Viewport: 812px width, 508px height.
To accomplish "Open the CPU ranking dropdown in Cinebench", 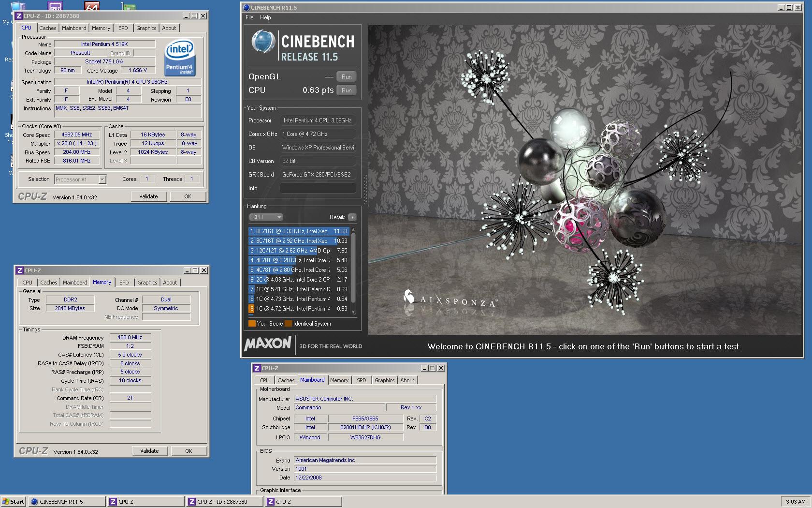I will (266, 217).
